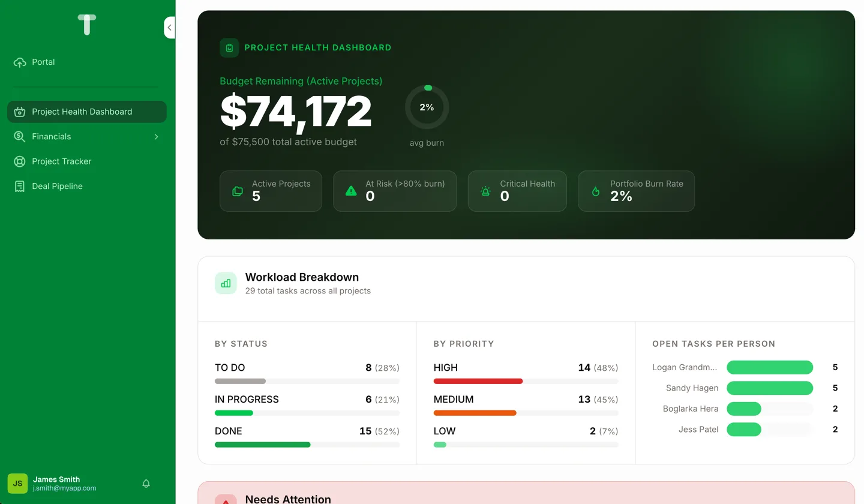Click the dashboard clipboard icon in header

229,47
